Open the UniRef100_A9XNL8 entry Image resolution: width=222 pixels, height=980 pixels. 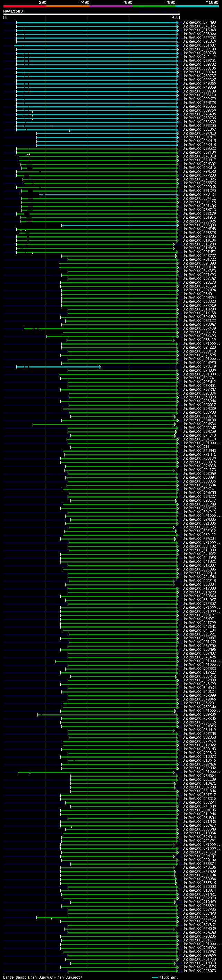coord(199,133)
